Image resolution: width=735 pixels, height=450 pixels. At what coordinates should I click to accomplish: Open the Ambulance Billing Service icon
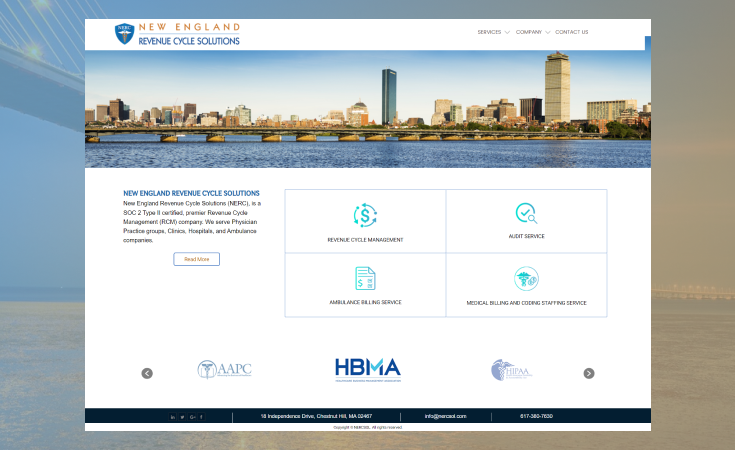click(365, 278)
